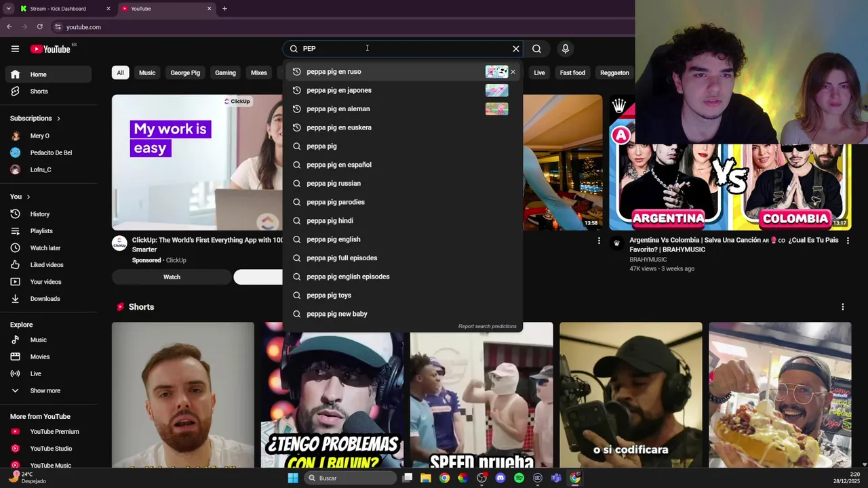Viewport: 868px width, 488px height.
Task: Open History in the sidebar
Action: coord(48,214)
